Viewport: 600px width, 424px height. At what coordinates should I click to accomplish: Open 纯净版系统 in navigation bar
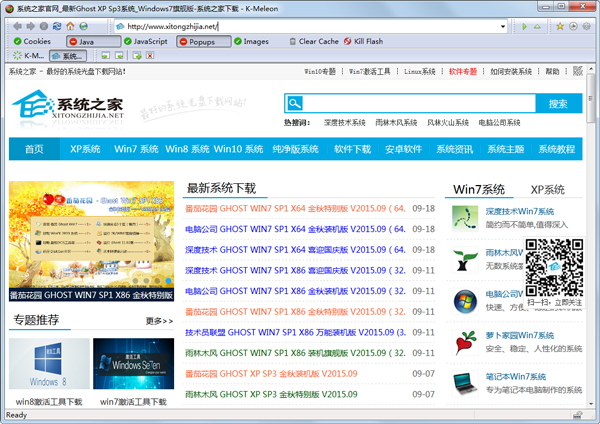[295, 149]
